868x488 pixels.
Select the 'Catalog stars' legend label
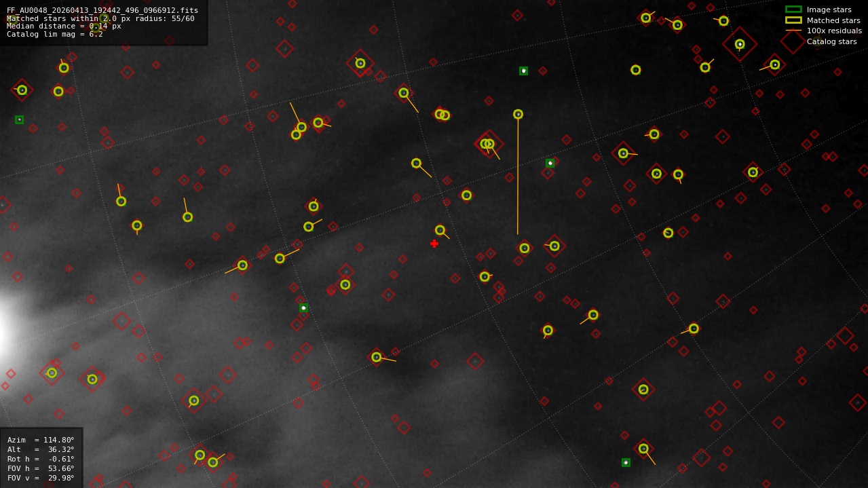pyautogui.click(x=832, y=41)
